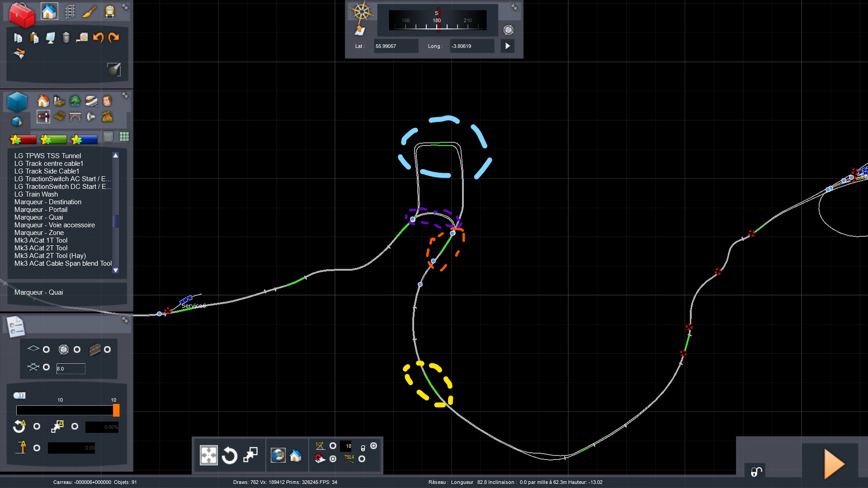Select 'LG Train Wash' list entry
868x488 pixels.
[x=36, y=194]
